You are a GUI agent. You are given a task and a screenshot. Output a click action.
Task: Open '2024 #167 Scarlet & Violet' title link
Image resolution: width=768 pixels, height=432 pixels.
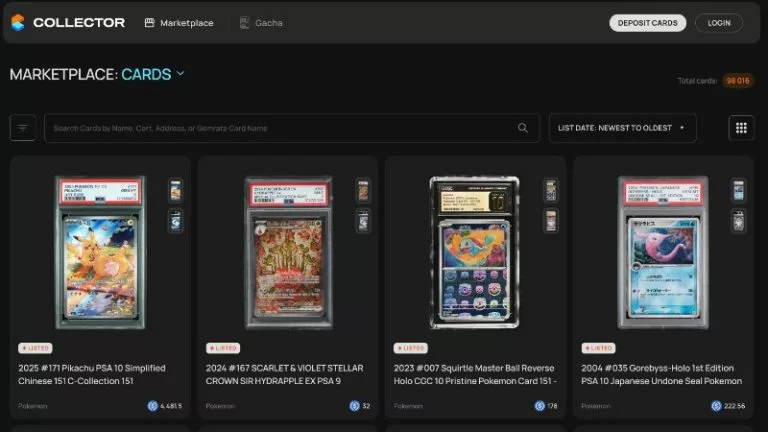[285, 374]
